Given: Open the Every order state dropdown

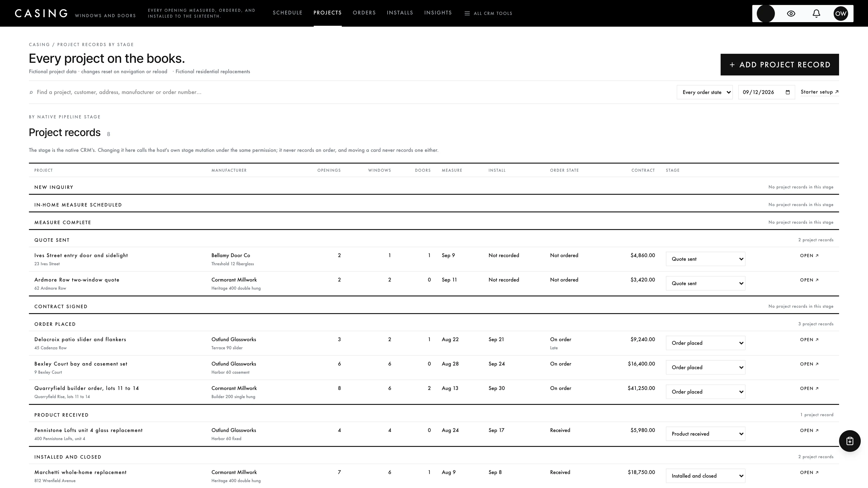Looking at the screenshot, I should click(x=705, y=92).
